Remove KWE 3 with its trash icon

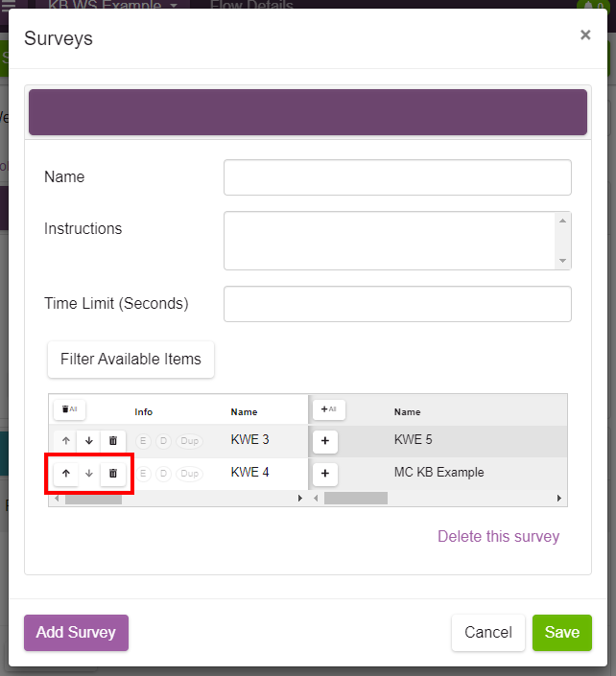click(113, 441)
